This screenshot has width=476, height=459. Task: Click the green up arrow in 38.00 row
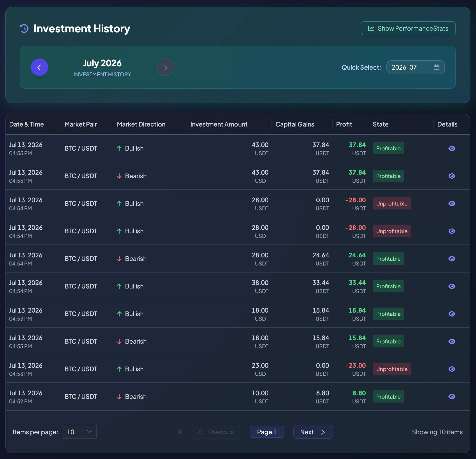[119, 286]
